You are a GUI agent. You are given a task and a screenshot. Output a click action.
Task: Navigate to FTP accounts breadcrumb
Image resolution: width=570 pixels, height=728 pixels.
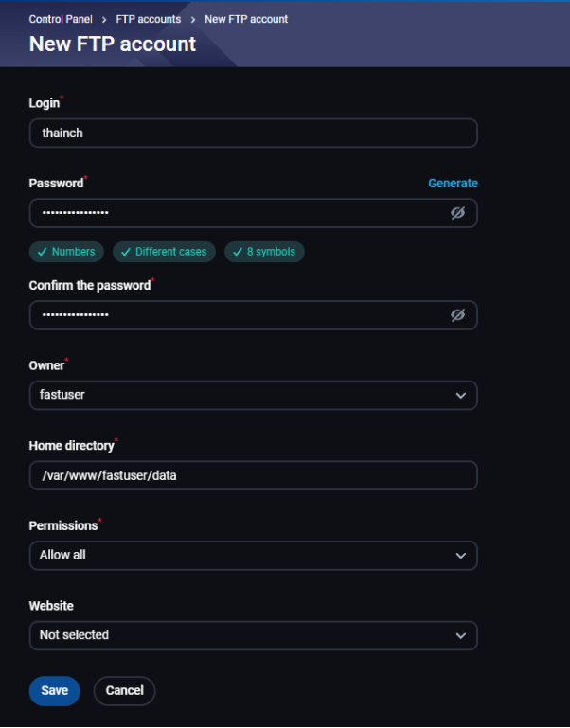[149, 19]
